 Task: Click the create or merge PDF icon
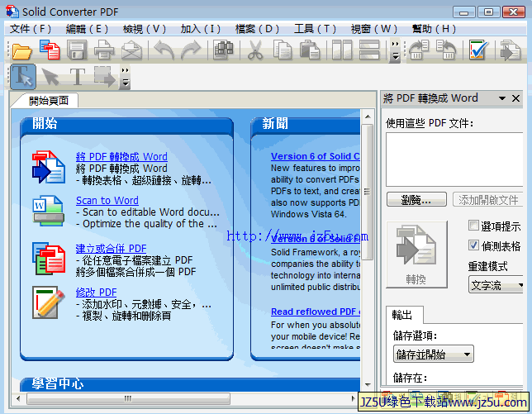point(49,259)
